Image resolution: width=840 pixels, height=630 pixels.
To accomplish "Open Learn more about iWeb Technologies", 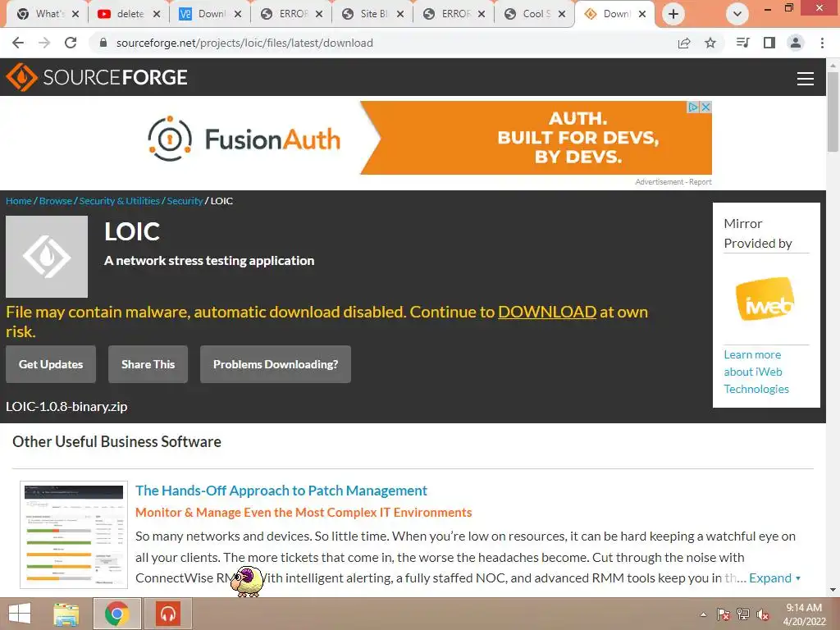I will coord(756,372).
